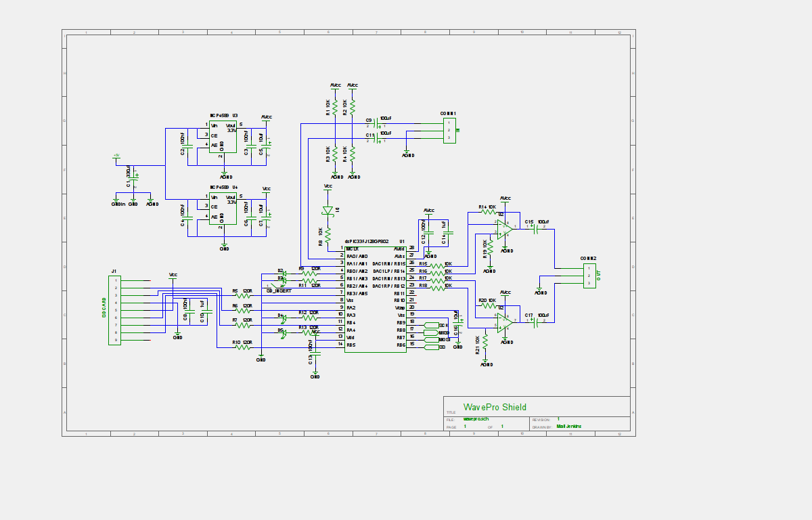Select capacitor C10 1uF
This screenshot has width=812, height=520.
click(x=207, y=311)
